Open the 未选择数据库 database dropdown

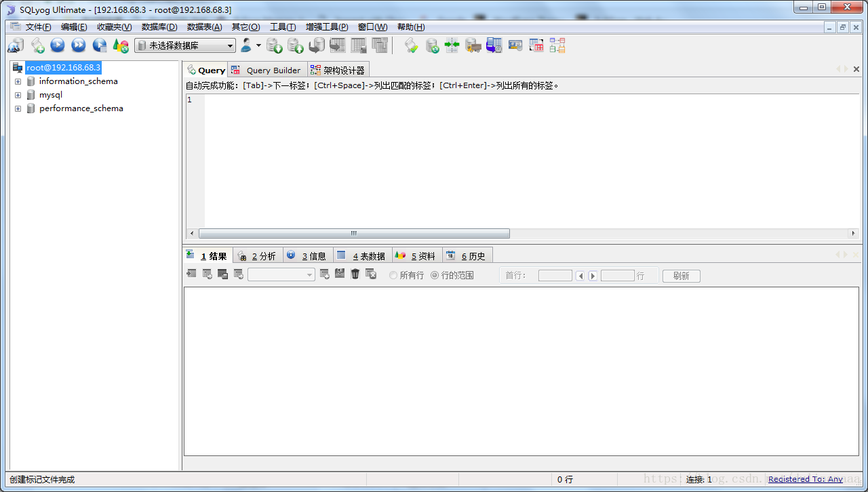point(185,45)
